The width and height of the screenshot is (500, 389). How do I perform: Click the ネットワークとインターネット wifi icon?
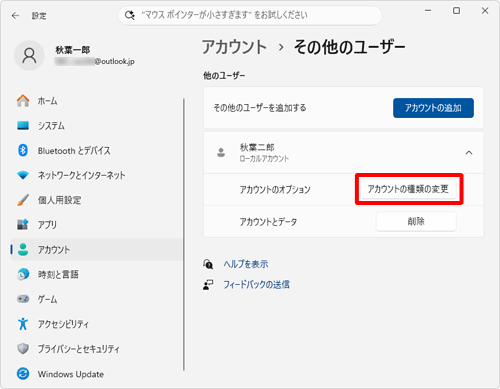pyautogui.click(x=23, y=175)
